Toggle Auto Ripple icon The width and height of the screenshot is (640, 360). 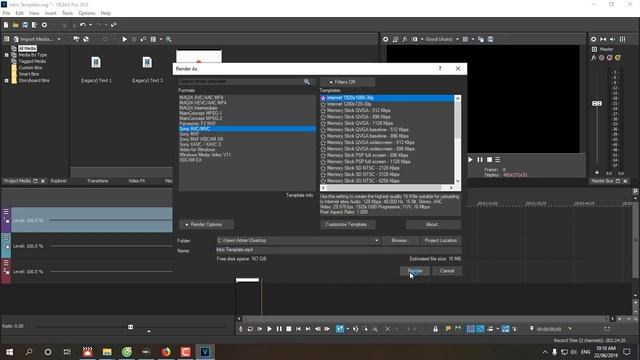pos(490,329)
